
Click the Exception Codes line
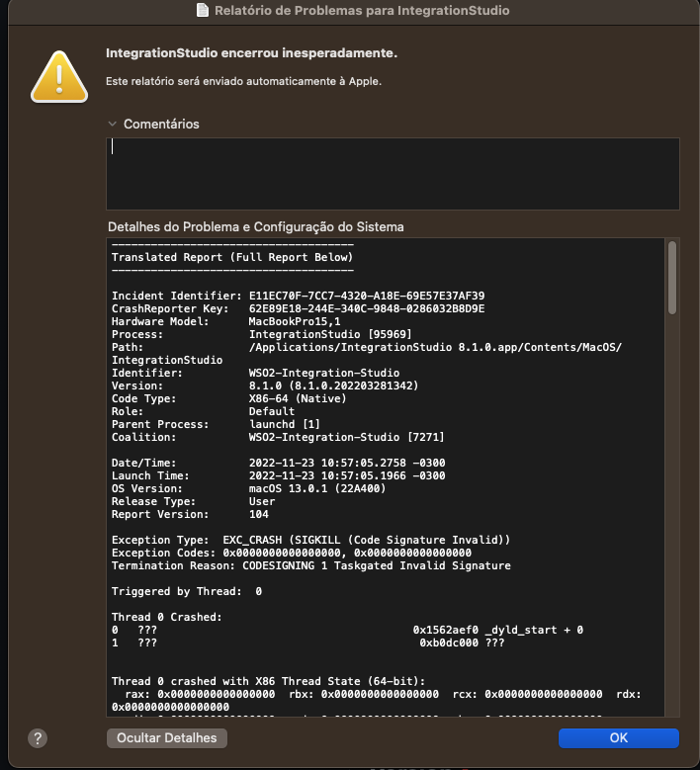tap(292, 553)
